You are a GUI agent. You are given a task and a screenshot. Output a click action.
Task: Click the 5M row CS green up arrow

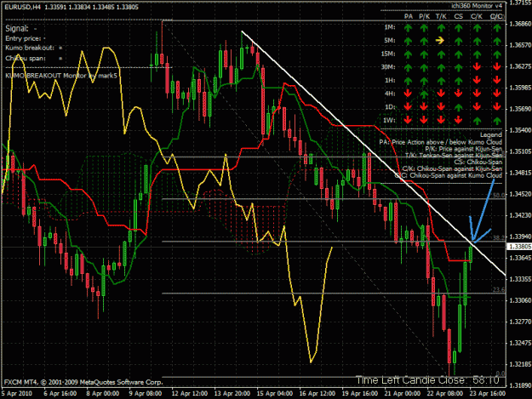coord(459,41)
